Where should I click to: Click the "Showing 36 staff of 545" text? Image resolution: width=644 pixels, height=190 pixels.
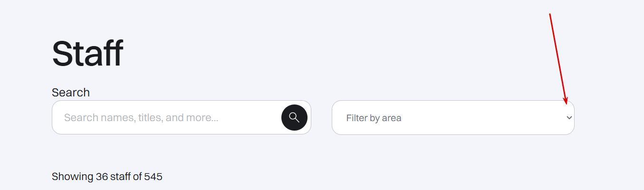(107, 177)
